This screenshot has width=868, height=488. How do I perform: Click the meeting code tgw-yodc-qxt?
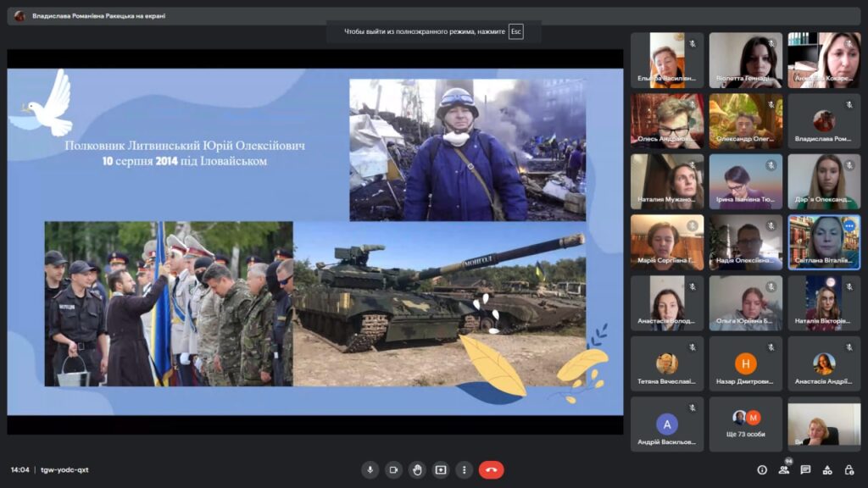click(x=65, y=469)
